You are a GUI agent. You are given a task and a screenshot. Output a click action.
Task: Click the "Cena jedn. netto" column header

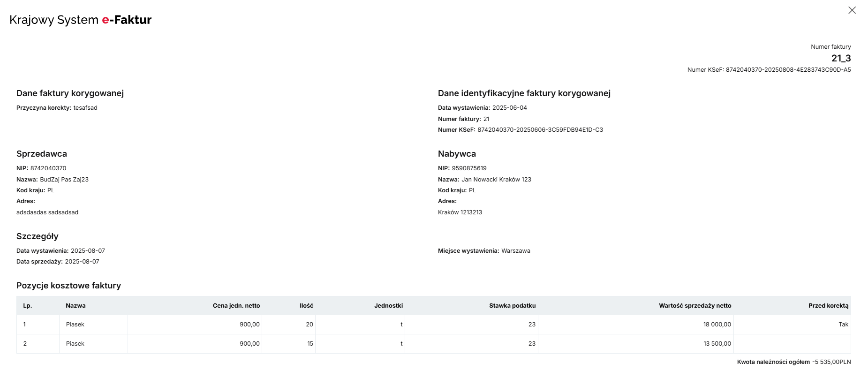pos(236,306)
